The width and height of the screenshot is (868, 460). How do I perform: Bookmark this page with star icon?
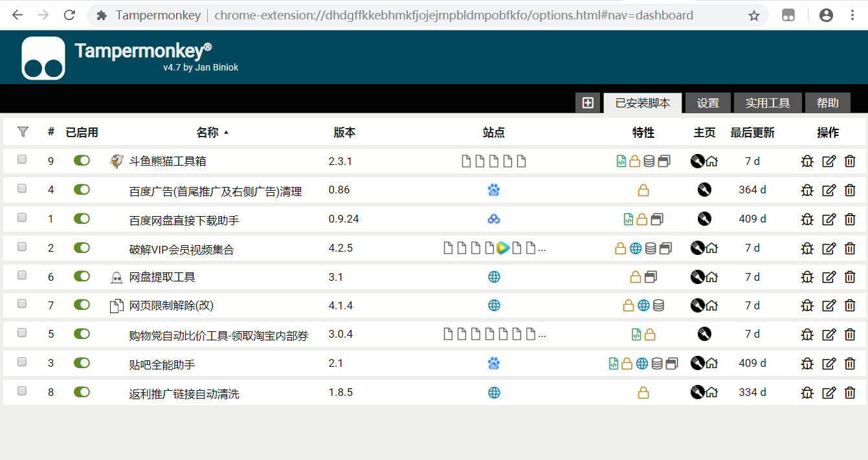tap(754, 16)
